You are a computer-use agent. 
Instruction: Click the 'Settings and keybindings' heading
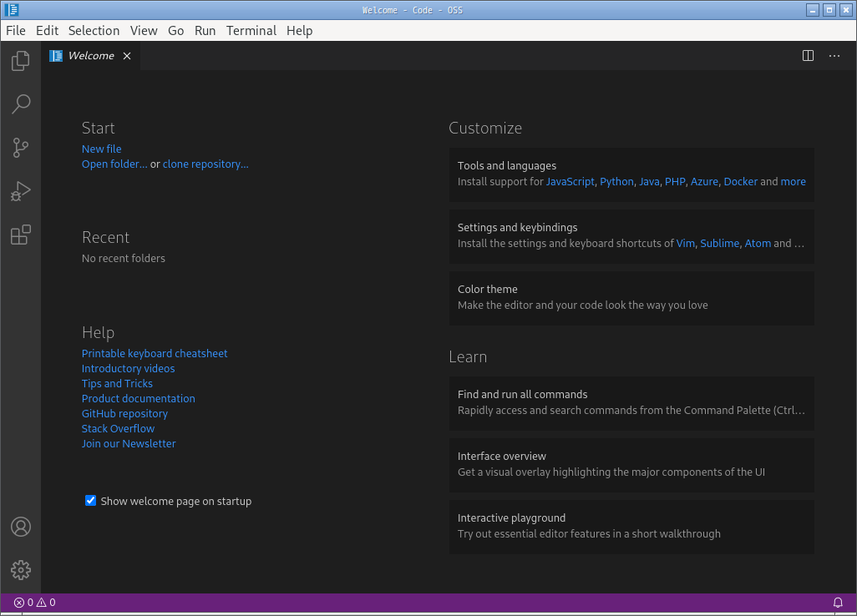click(x=517, y=228)
